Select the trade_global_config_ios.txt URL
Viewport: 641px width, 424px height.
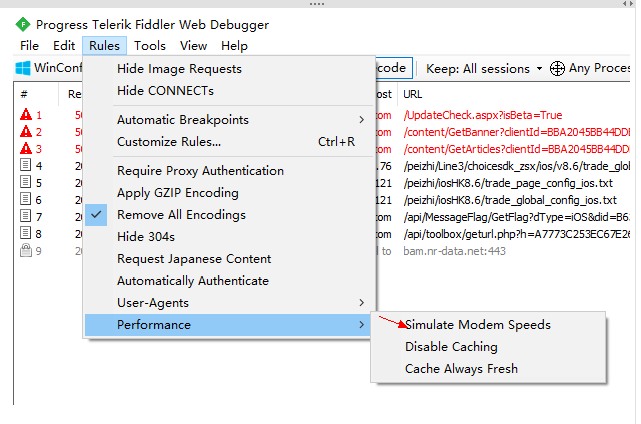[x=510, y=200]
